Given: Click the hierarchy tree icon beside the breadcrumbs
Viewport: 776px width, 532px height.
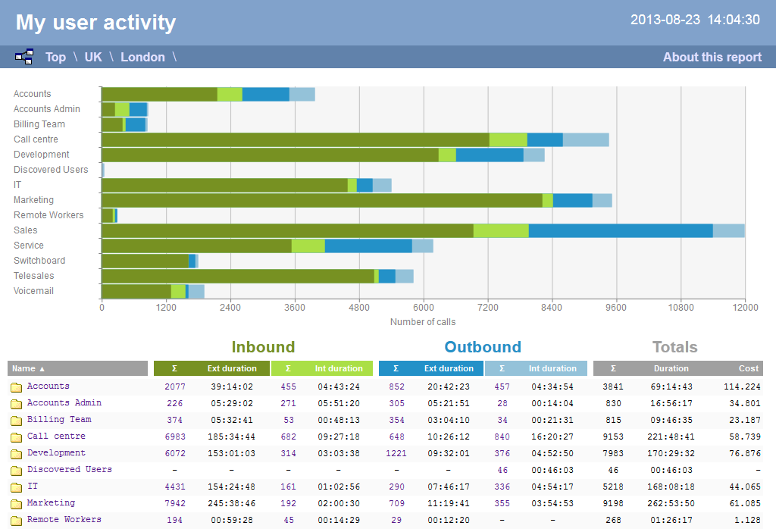Looking at the screenshot, I should pos(23,56).
